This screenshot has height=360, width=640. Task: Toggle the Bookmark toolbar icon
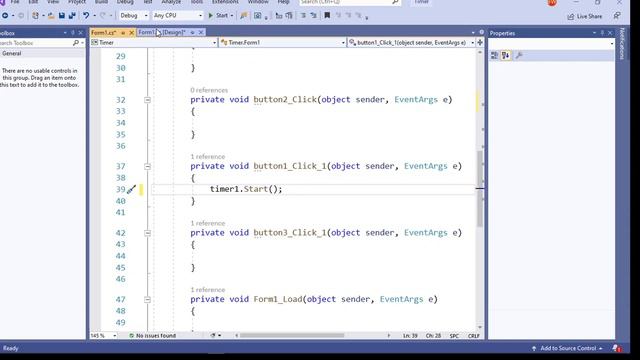(327, 16)
